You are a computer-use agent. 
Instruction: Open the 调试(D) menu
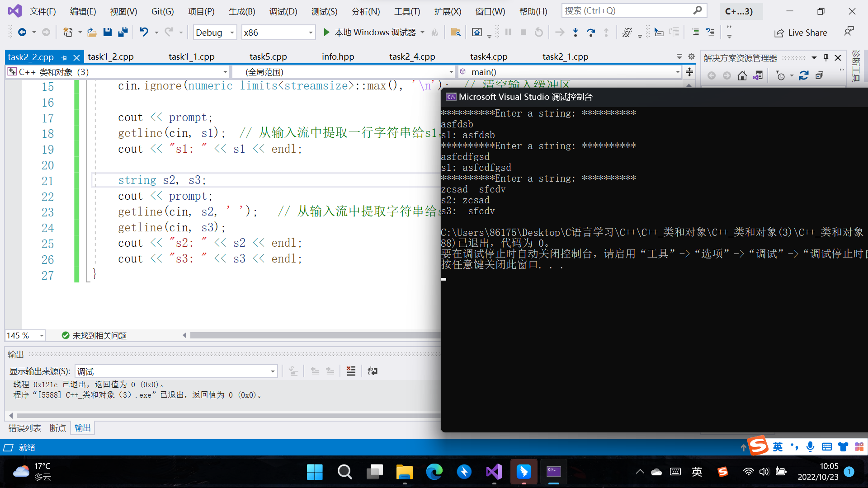pos(283,11)
